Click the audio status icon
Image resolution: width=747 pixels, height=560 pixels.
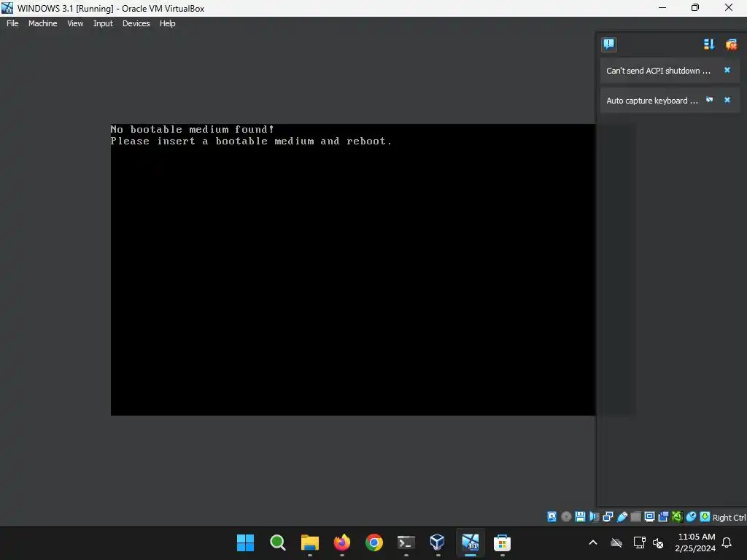click(x=594, y=517)
